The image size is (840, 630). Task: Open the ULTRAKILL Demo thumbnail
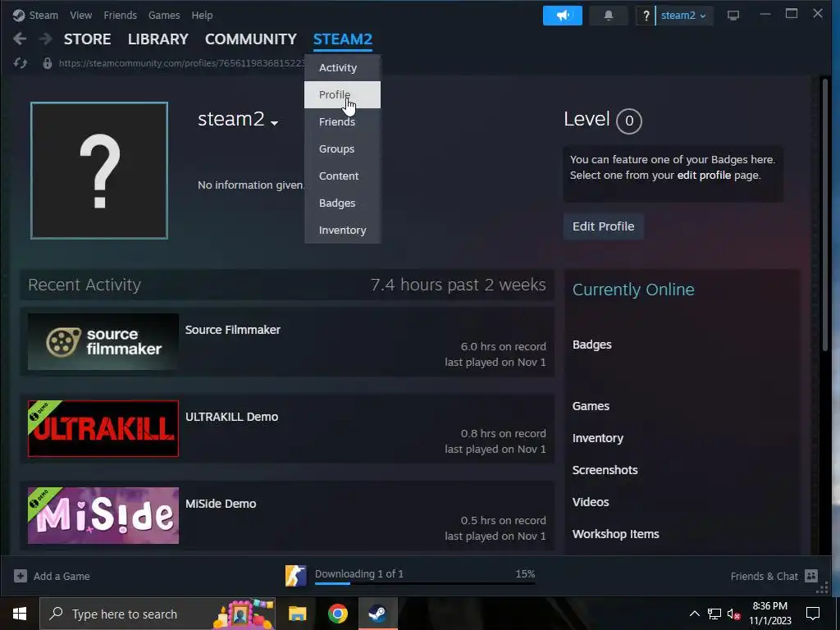tap(103, 428)
